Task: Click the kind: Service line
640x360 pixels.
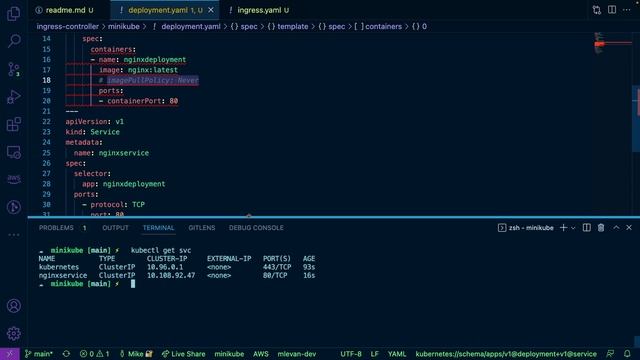Action: coord(93,132)
